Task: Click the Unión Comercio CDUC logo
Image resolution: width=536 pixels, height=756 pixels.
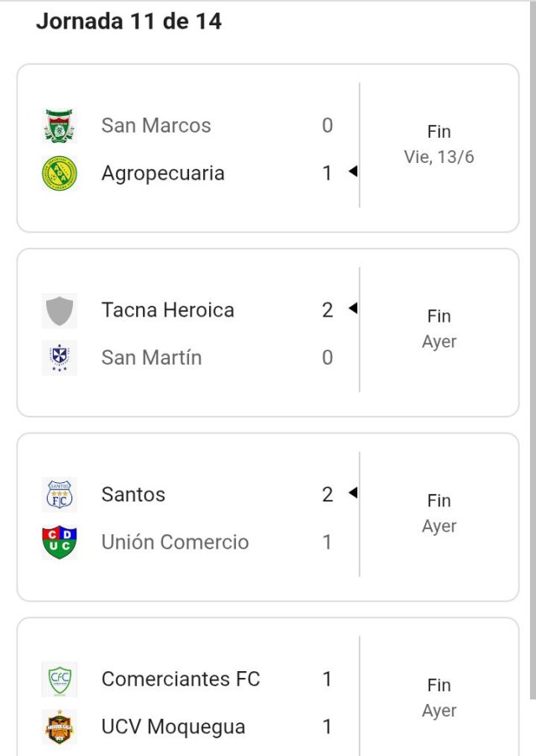Action: pyautogui.click(x=59, y=543)
